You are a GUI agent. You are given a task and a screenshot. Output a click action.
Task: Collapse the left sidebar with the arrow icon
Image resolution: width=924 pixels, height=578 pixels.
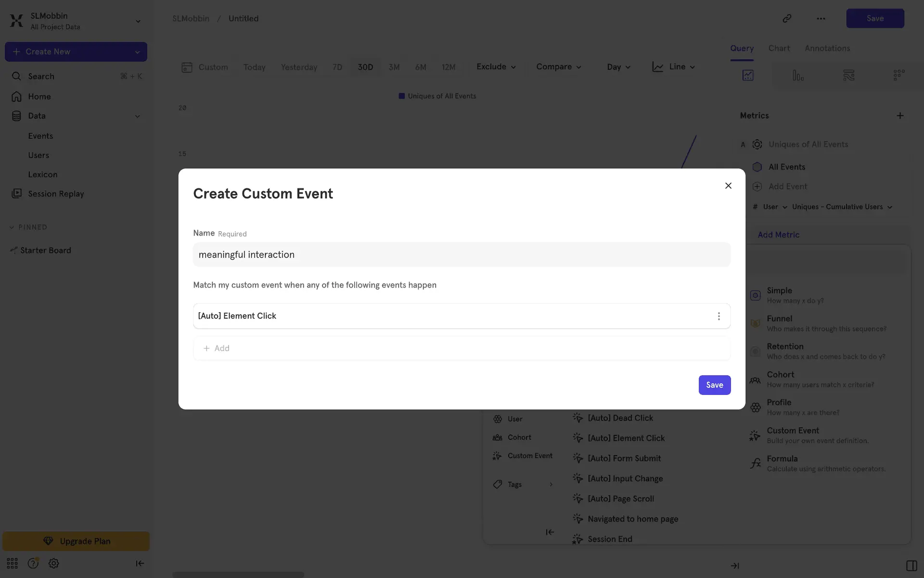pyautogui.click(x=140, y=563)
